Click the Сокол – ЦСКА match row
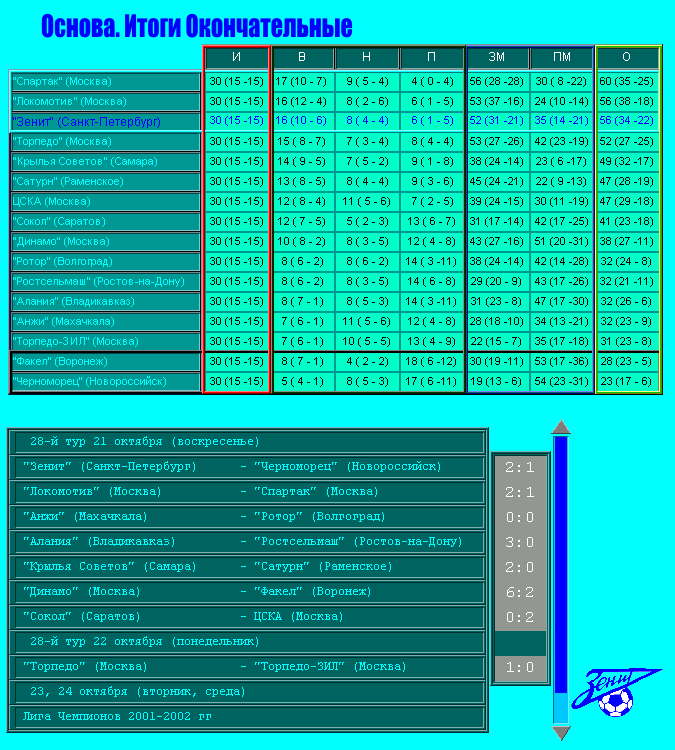The width and height of the screenshot is (675, 750). [x=248, y=617]
